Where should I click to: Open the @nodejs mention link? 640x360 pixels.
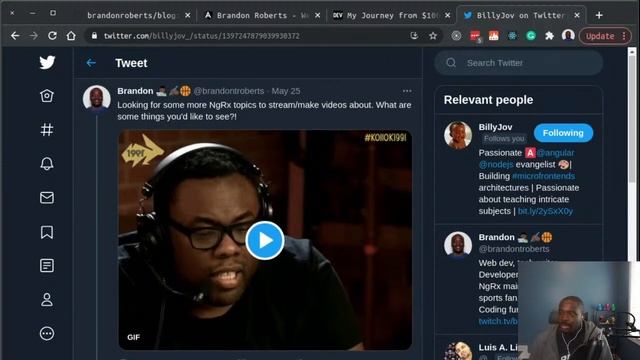[x=496, y=164]
